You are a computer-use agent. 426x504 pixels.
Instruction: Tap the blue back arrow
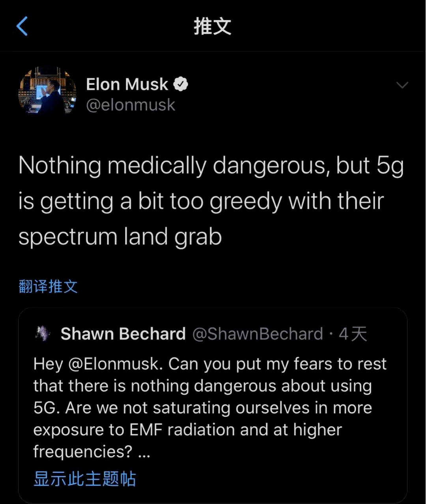point(22,26)
